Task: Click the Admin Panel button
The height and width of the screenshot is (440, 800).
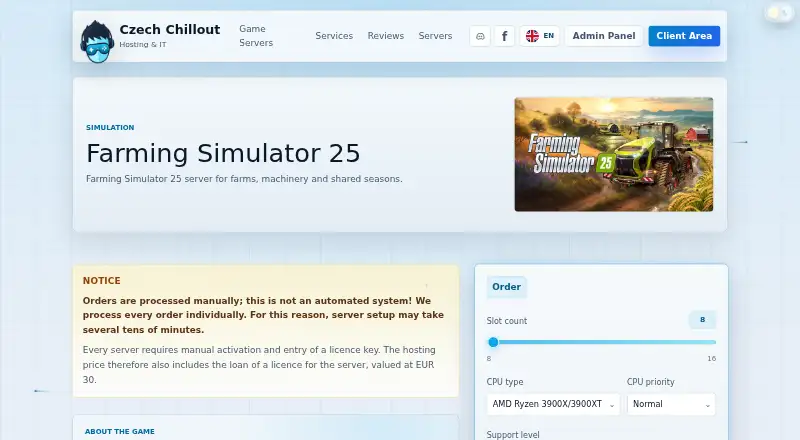Action: tap(604, 36)
